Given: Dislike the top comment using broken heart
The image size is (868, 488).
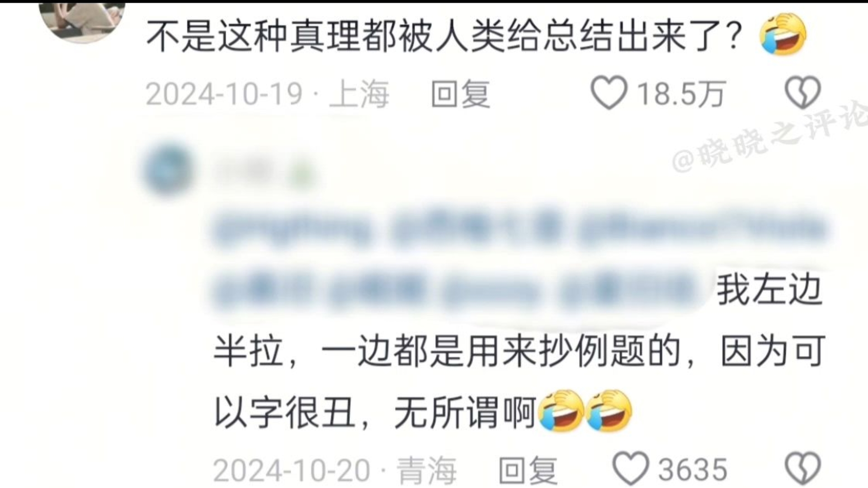Looking at the screenshot, I should (x=803, y=93).
